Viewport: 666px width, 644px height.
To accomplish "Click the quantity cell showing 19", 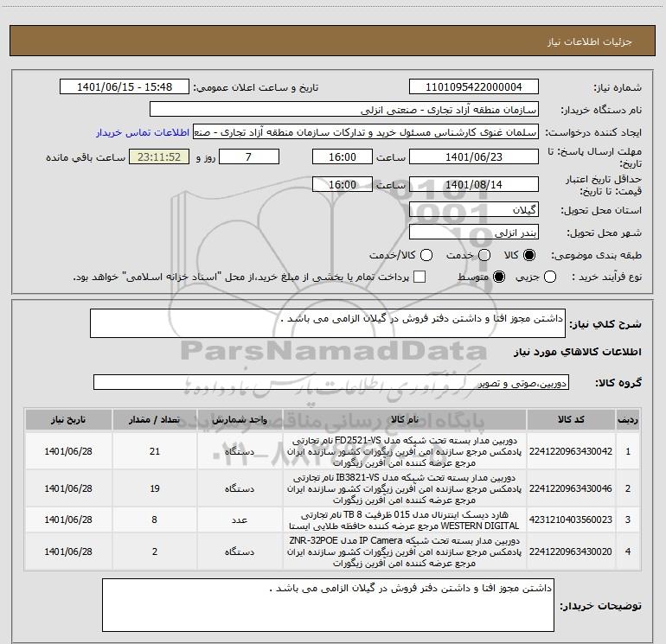I will coord(155,488).
